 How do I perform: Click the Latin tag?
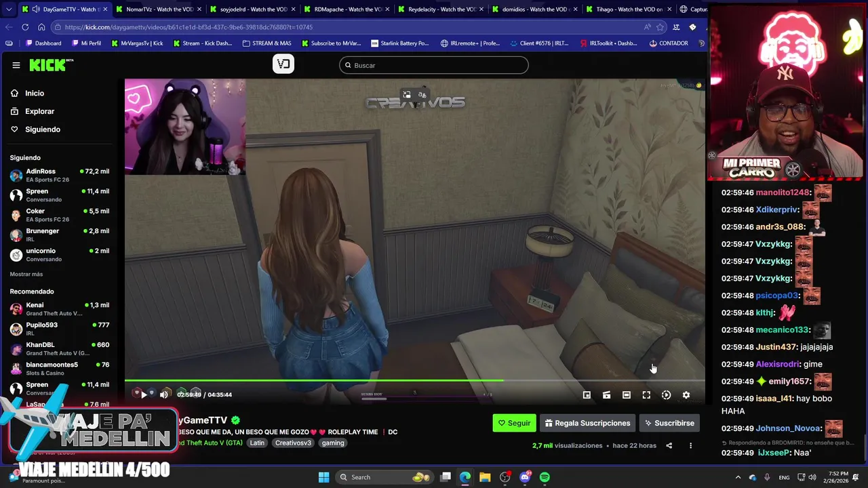[257, 443]
